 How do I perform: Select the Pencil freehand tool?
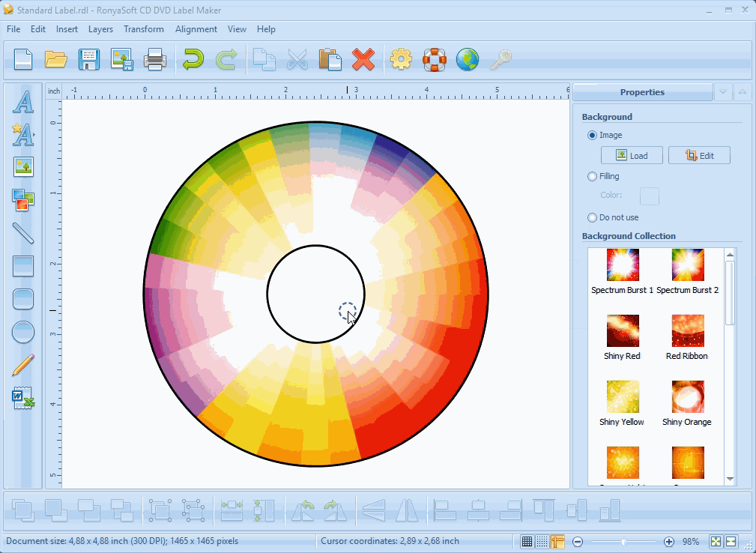coord(23,365)
